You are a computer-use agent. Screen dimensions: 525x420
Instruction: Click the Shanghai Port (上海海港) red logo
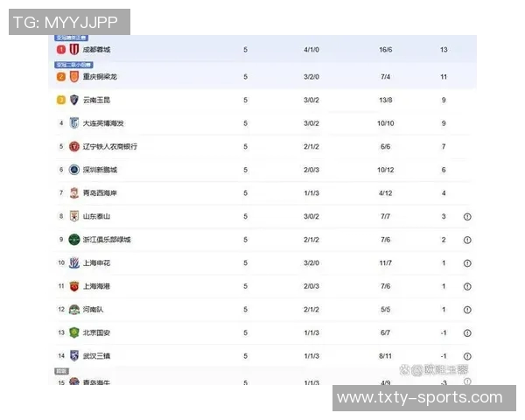(73, 286)
